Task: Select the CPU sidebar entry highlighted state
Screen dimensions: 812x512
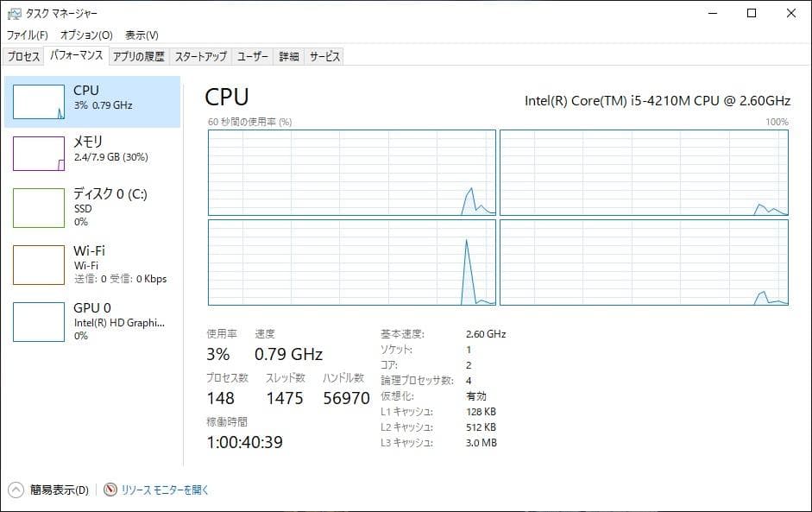Action: (90, 100)
